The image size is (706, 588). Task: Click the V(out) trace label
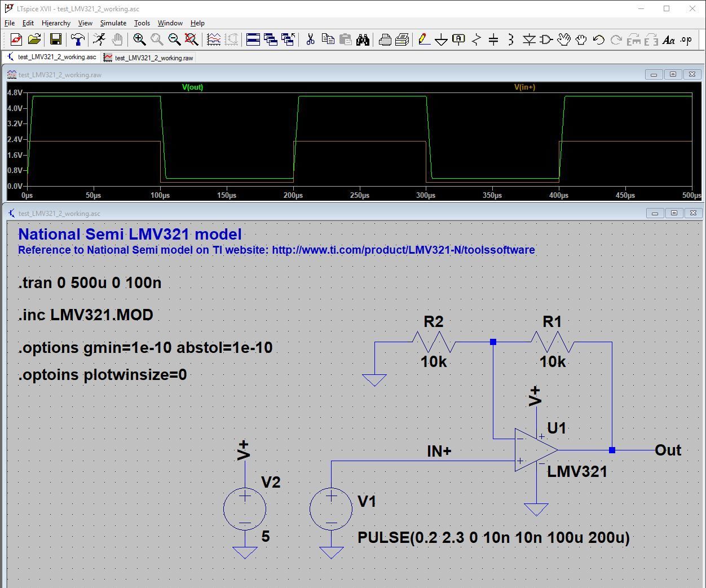[x=193, y=87]
